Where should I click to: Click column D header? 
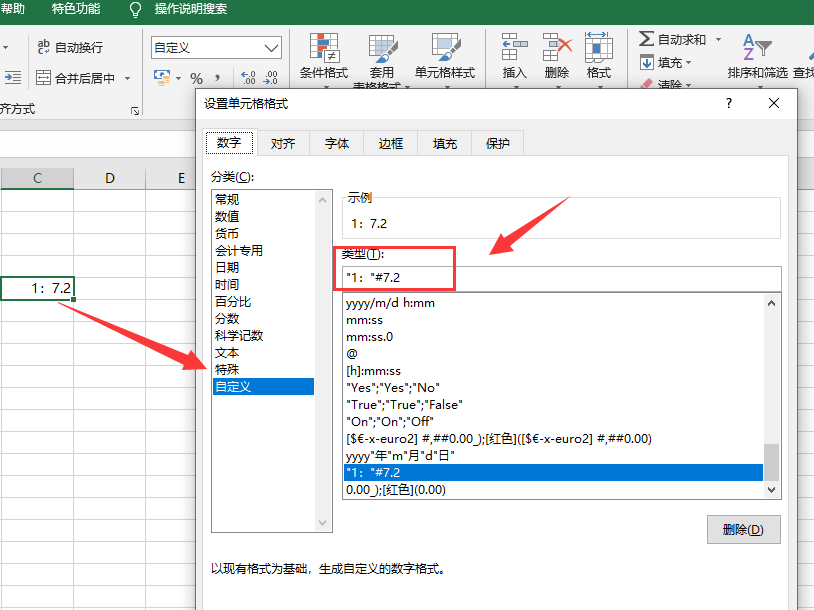point(110,179)
